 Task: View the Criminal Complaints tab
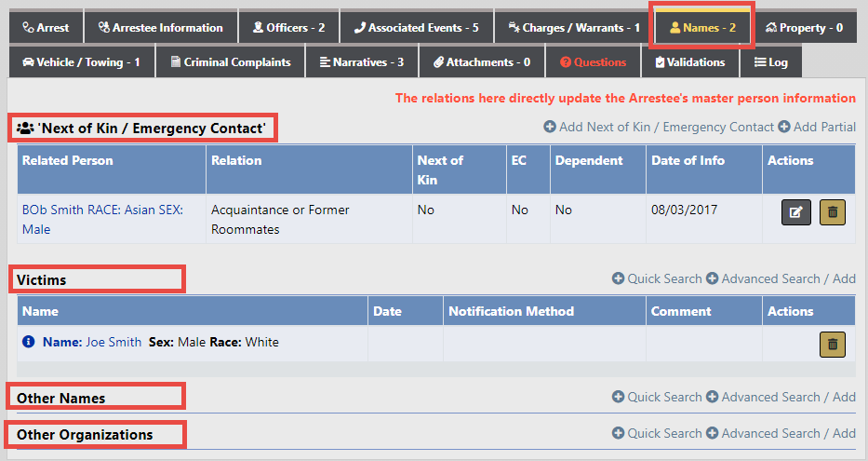coord(231,62)
